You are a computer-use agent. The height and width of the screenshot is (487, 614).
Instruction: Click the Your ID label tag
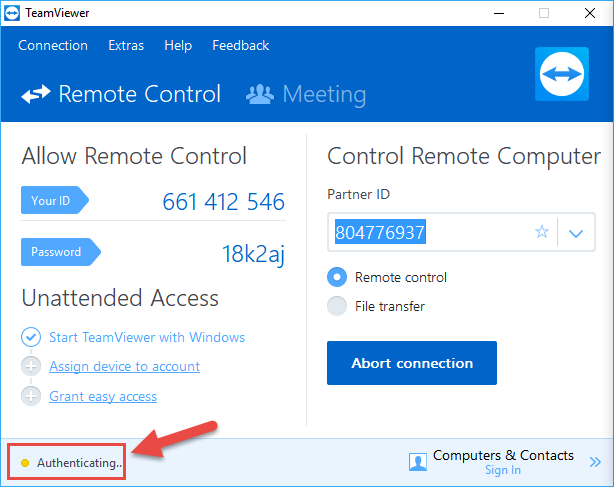click(x=55, y=200)
